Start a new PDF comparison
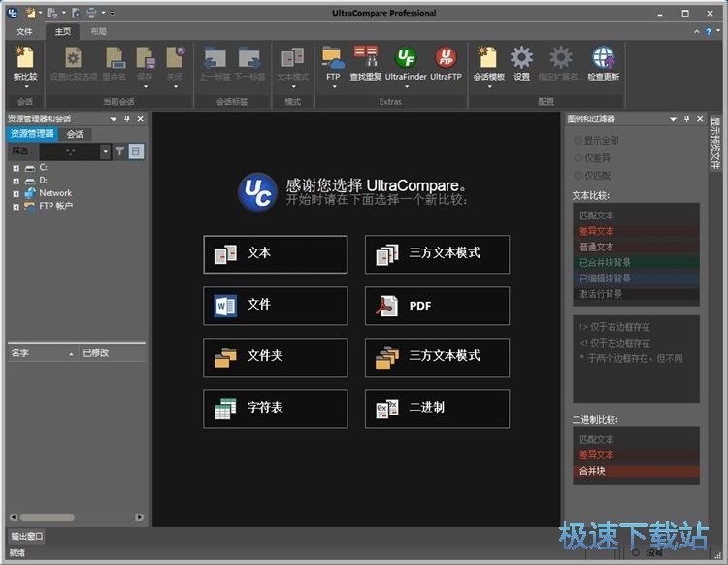The height and width of the screenshot is (565, 728). [x=437, y=306]
